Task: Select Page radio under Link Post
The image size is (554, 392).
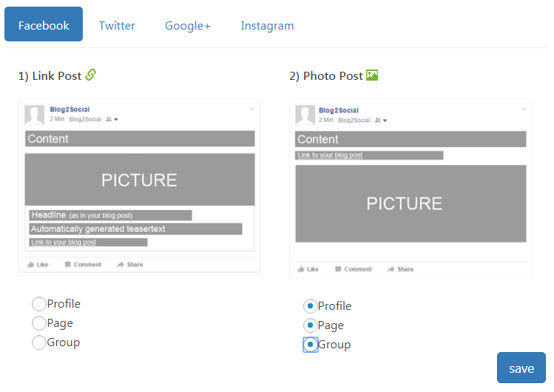Action: pos(39,323)
